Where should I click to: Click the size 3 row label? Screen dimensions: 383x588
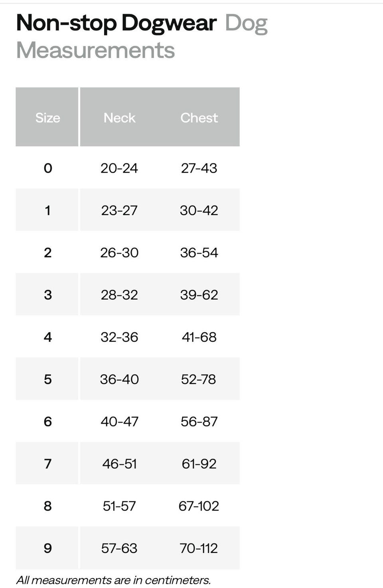pos(47,295)
